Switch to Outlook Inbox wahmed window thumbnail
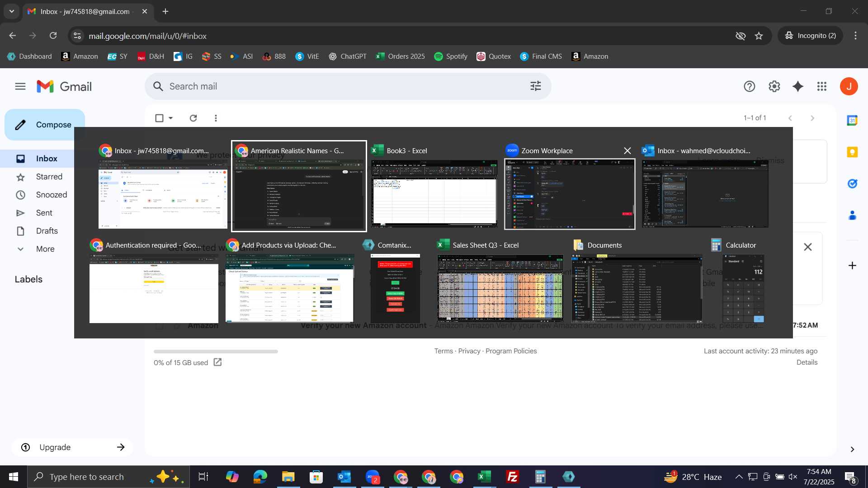The width and height of the screenshot is (868, 488). coord(705,186)
